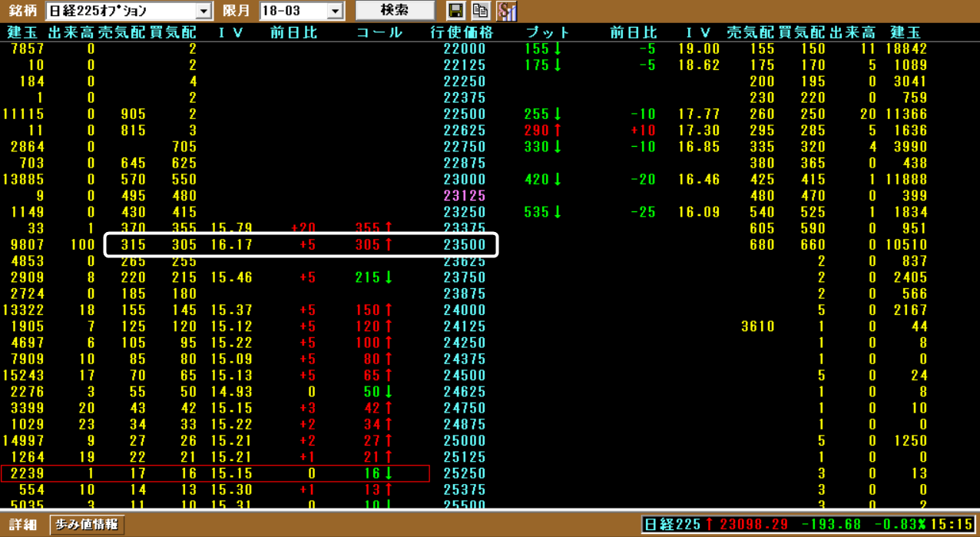Viewport: 980px width, 537px height.
Task: Click put open interest 18842
Action: [x=906, y=48]
